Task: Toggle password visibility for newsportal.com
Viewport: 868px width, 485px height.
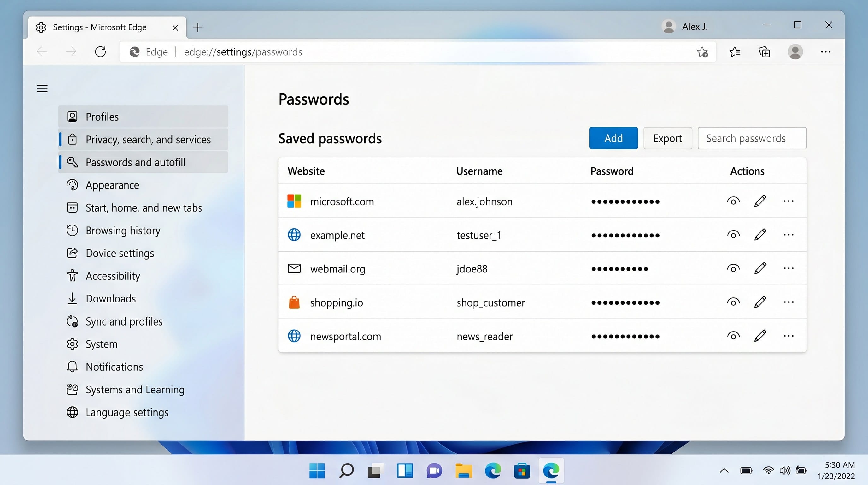Action: 733,336
